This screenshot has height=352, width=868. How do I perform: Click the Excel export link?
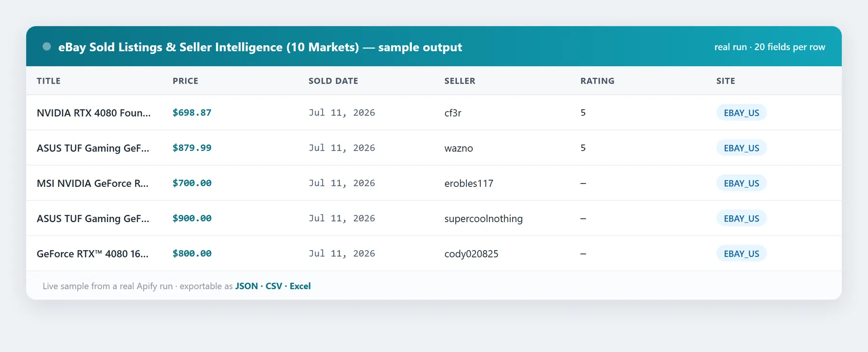[x=300, y=286]
